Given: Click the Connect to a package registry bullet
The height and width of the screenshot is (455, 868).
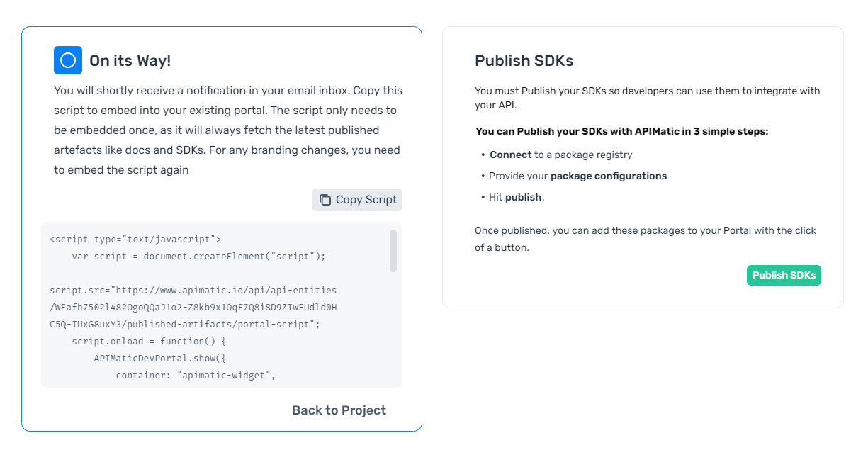Looking at the screenshot, I should pos(556,155).
